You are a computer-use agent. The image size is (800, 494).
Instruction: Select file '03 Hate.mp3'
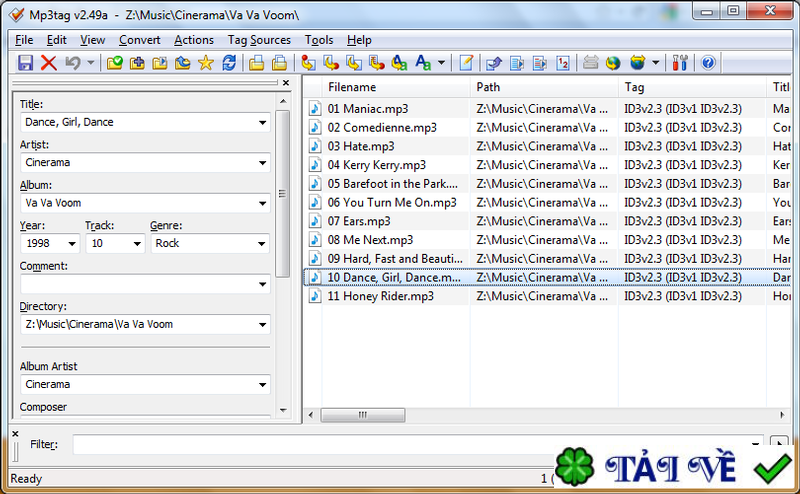pos(361,146)
